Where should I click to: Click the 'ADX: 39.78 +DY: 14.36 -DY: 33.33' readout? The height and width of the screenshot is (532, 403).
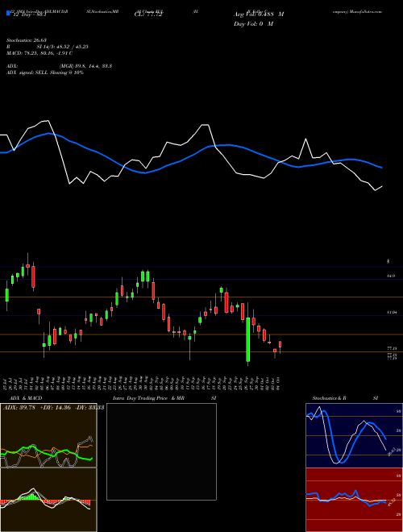click(53, 408)
